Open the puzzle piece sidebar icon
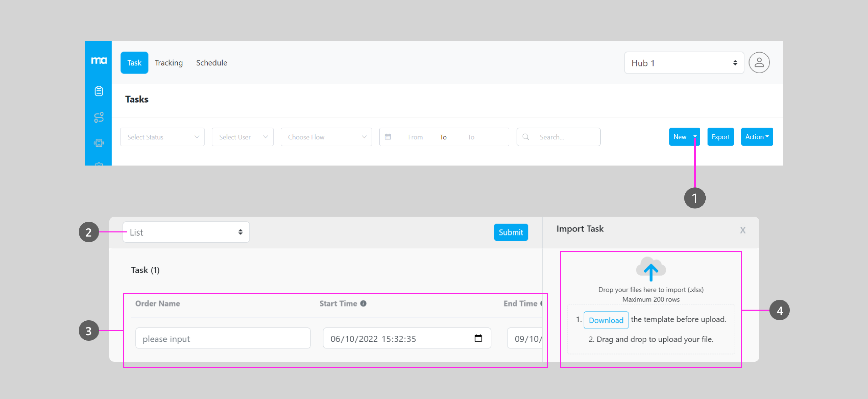The width and height of the screenshot is (868, 399). pos(99,143)
